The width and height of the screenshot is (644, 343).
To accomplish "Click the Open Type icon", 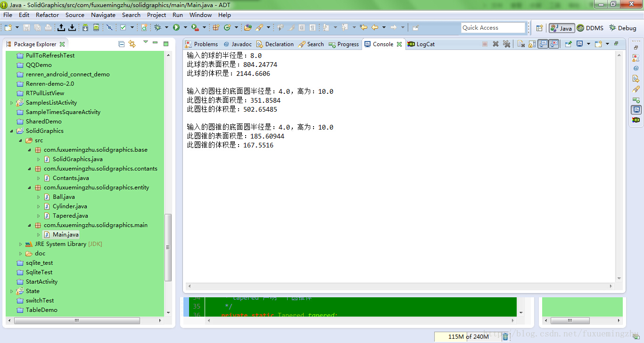I will 248,27.
